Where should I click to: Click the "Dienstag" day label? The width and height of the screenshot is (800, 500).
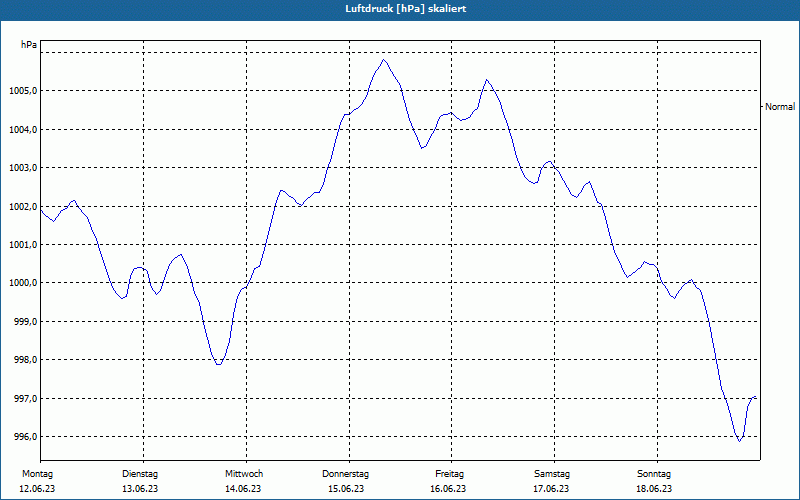click(140, 474)
